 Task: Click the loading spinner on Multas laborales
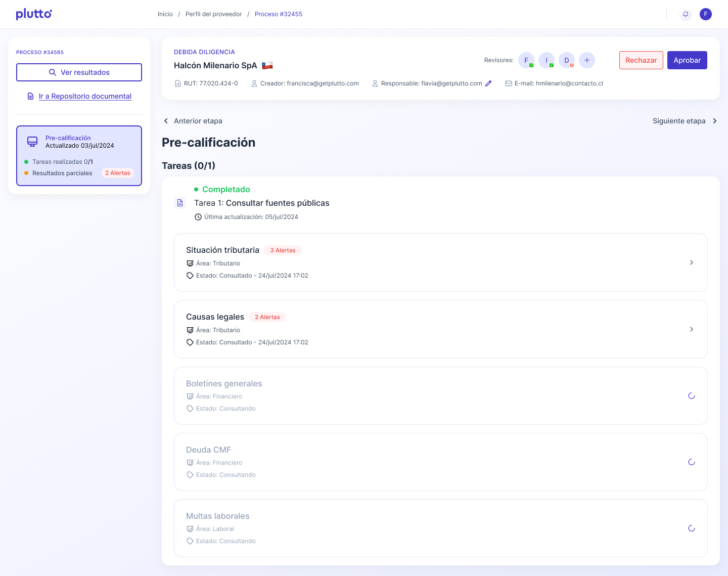pos(692,528)
